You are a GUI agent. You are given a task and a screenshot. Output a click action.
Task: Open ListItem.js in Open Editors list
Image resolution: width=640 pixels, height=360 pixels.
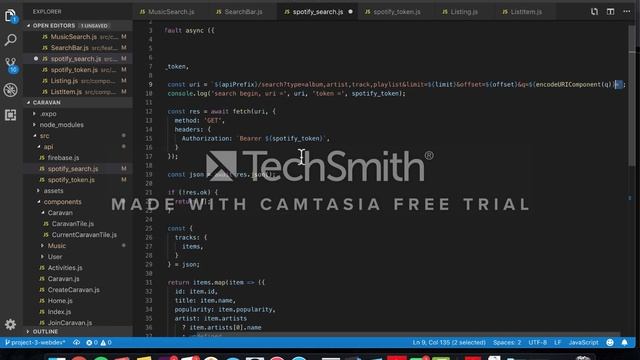coord(78,92)
